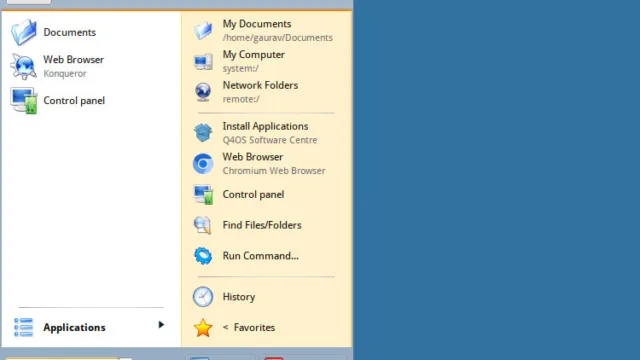Select My Computer menu entry
This screenshot has width=640, height=360.
pos(267,61)
